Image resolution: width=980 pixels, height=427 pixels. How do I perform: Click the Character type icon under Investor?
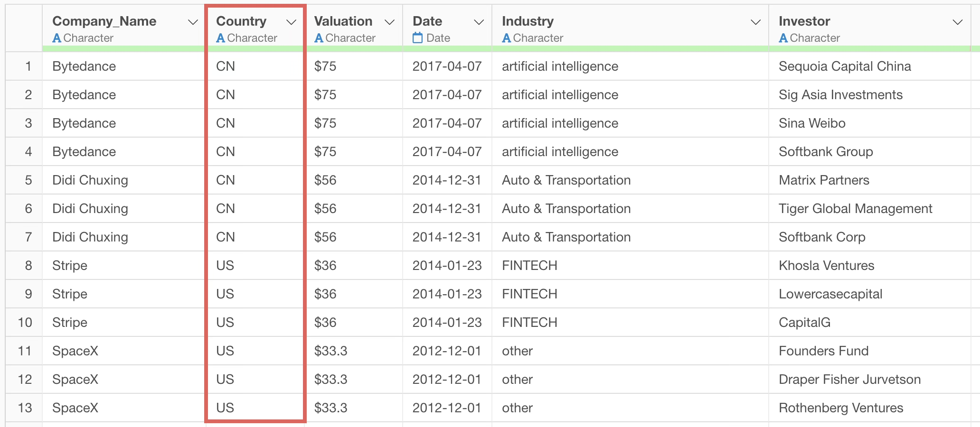pyautogui.click(x=783, y=38)
